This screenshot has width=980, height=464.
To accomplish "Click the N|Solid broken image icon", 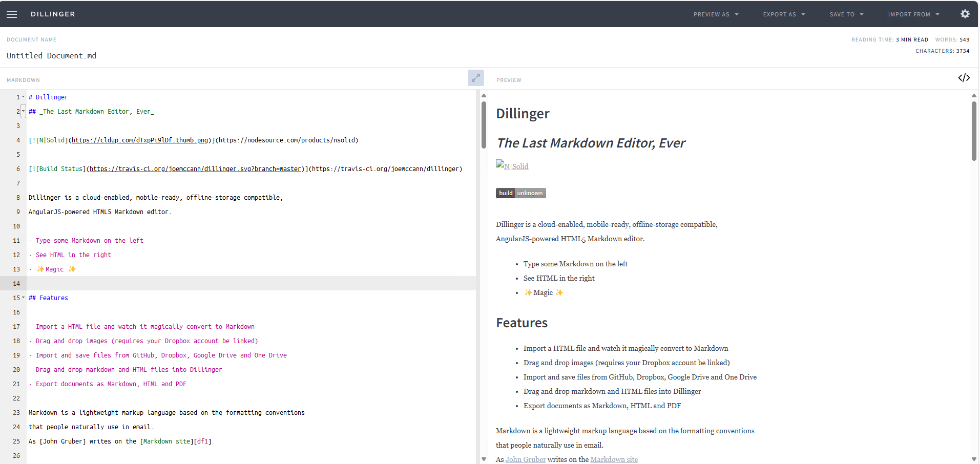I will coord(500,164).
